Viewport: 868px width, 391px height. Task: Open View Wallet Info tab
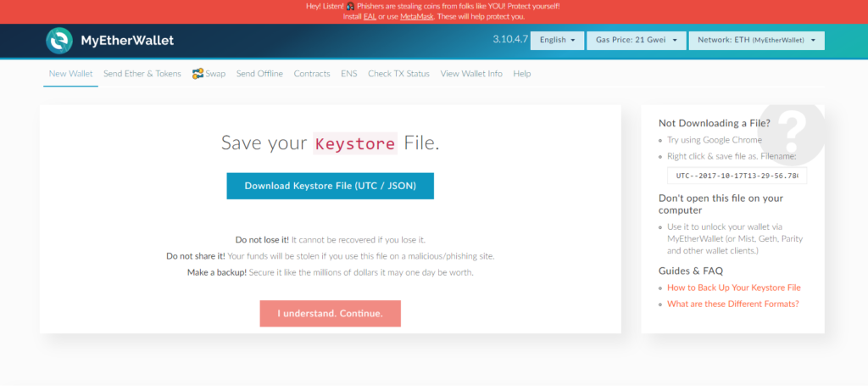click(x=471, y=74)
